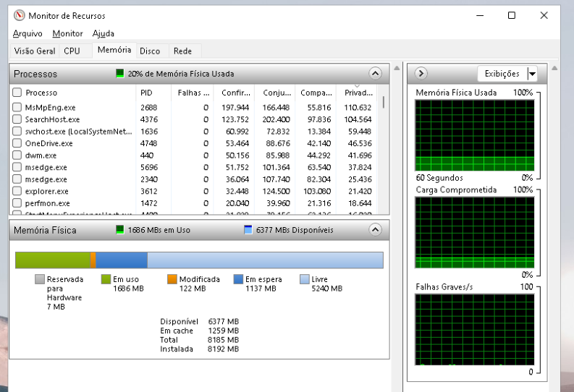Collapse the Memória Física section
This screenshot has height=392, width=574.
pos(374,229)
